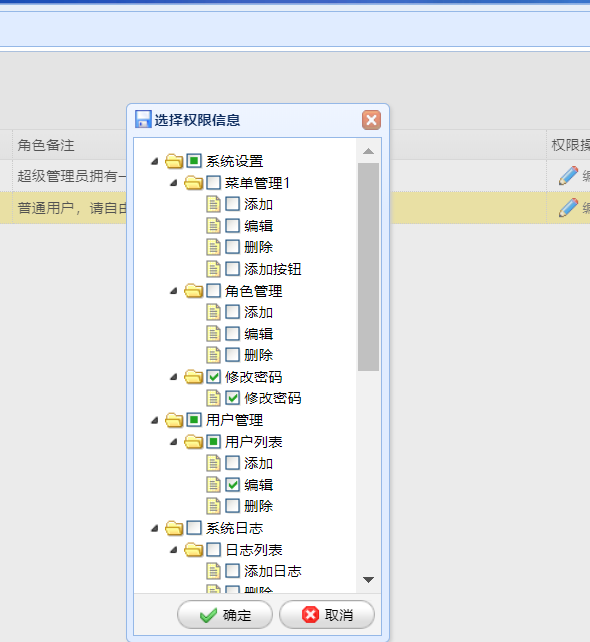Confirm with the 确定 button

click(225, 615)
